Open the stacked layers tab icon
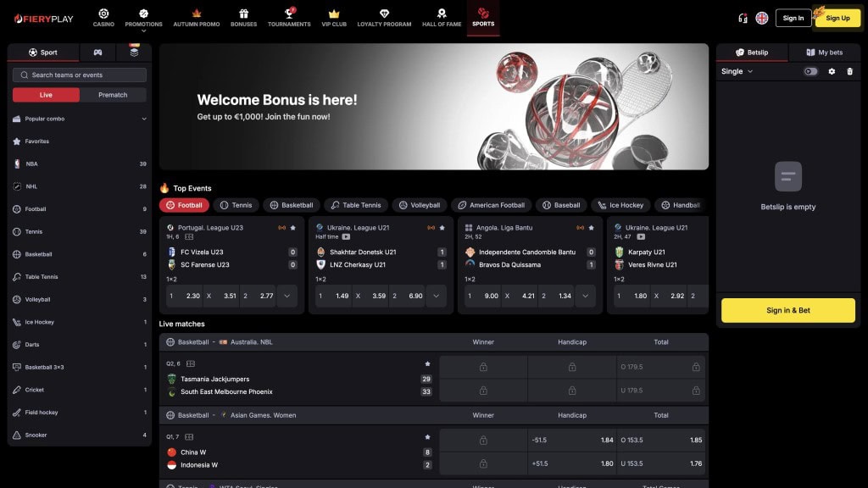 click(x=134, y=52)
